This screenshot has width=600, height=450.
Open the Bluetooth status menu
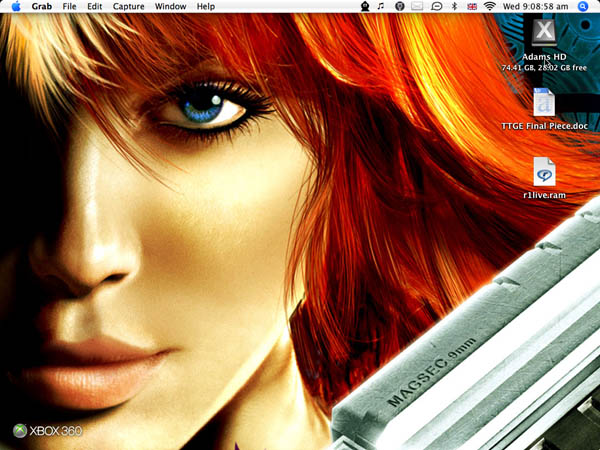(x=455, y=6)
